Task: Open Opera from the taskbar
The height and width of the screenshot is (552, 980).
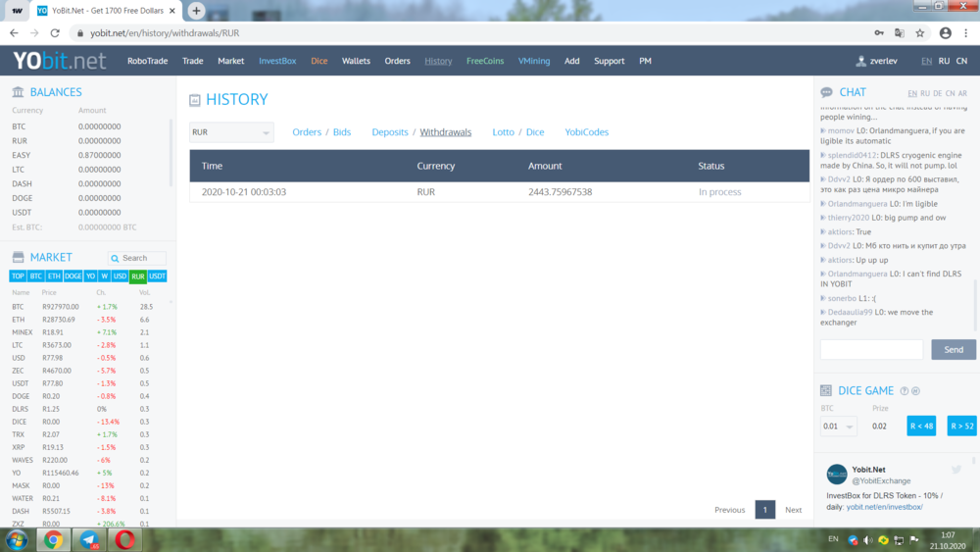Action: (x=125, y=539)
